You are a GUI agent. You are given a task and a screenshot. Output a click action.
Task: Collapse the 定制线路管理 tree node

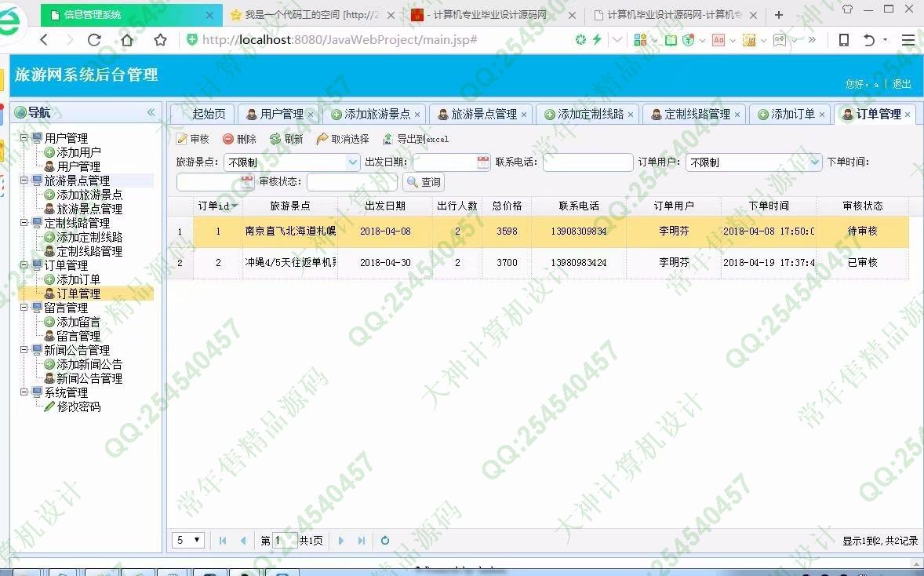coord(24,223)
